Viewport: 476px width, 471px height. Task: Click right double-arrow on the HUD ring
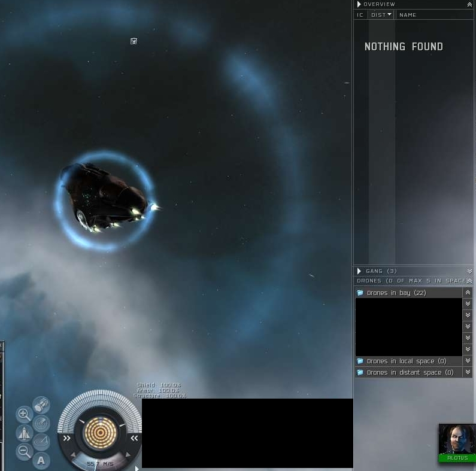[x=134, y=438]
